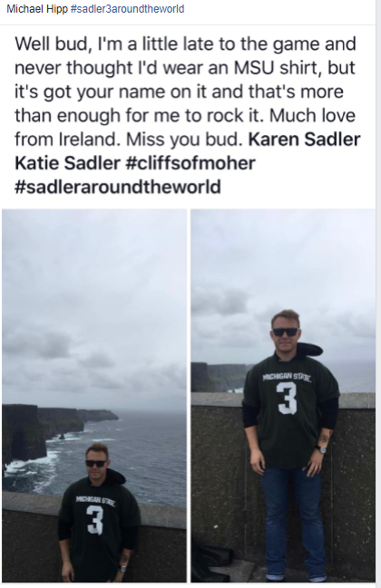Follow the #sadler3aroundtheworld hashtag in the header

point(127,9)
